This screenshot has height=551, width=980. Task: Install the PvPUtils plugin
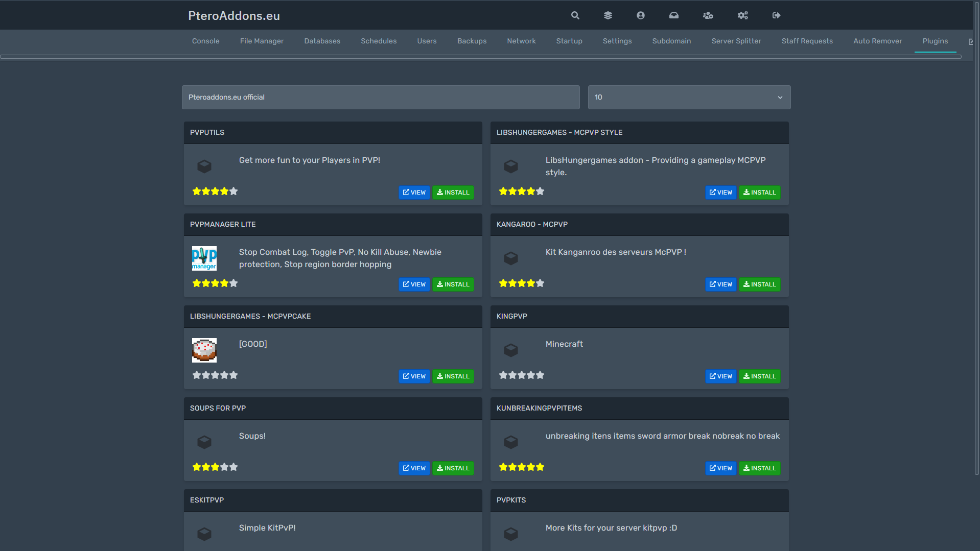(453, 193)
